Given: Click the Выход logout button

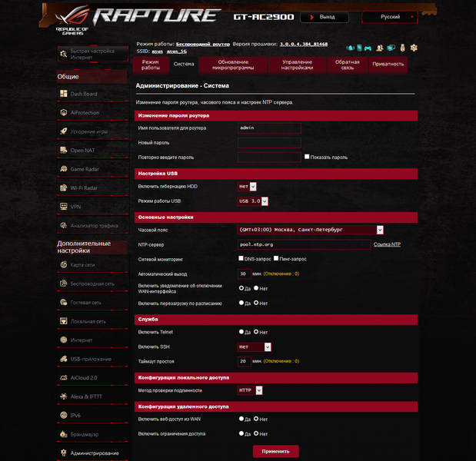Looking at the screenshot, I should (325, 17).
